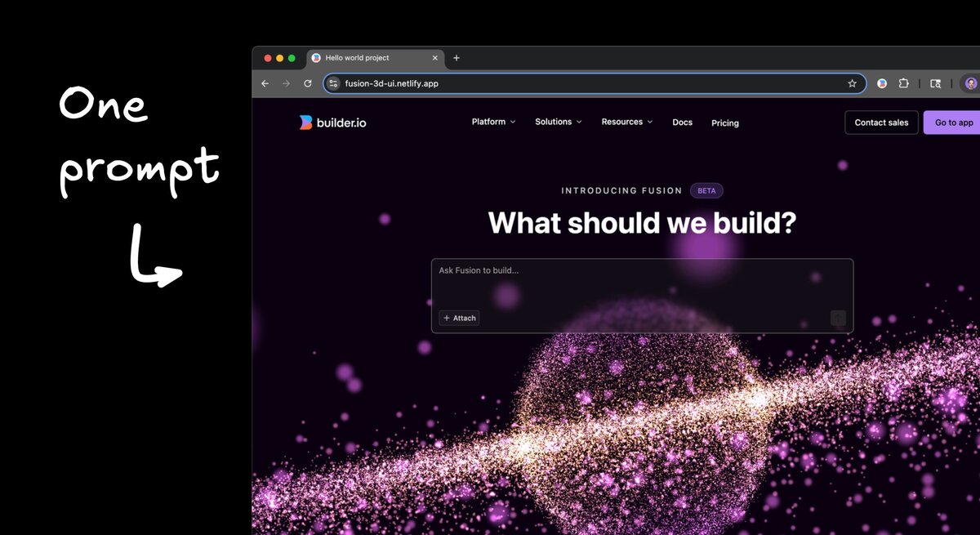Click the INTRODUCING FUSION text

coord(621,190)
